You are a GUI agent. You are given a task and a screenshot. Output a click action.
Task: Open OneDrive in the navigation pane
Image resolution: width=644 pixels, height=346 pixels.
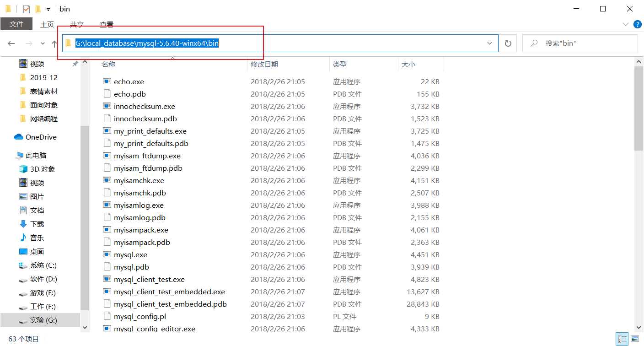click(x=41, y=137)
